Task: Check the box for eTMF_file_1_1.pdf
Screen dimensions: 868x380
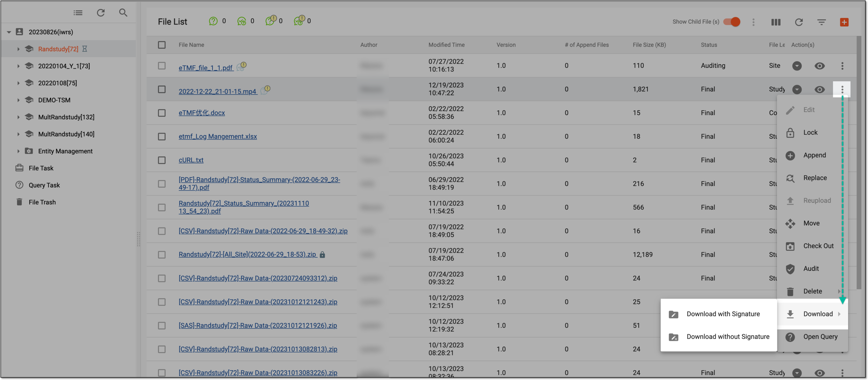Action: pos(162,66)
